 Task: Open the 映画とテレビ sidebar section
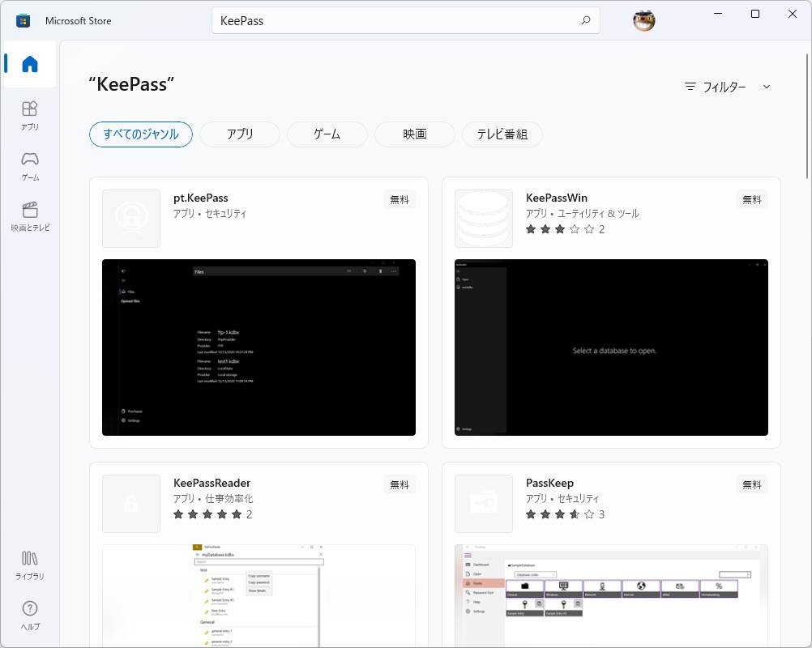click(x=29, y=216)
